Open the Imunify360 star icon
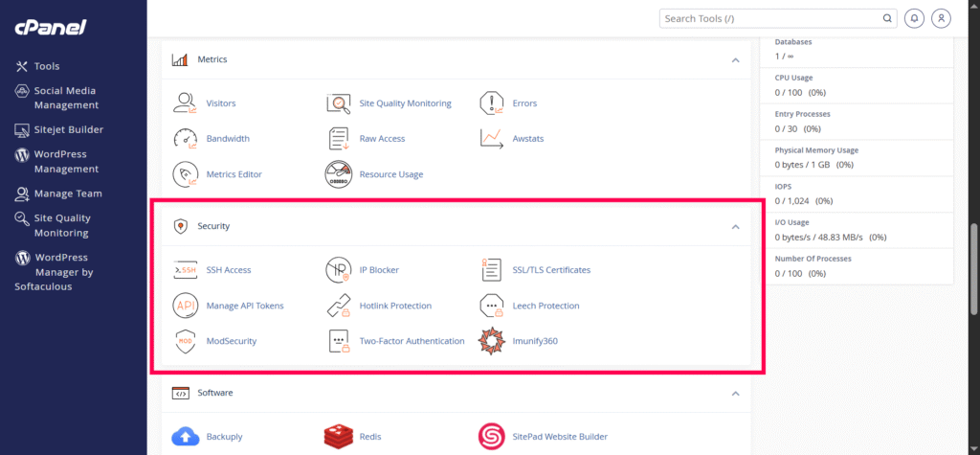 [x=491, y=341]
